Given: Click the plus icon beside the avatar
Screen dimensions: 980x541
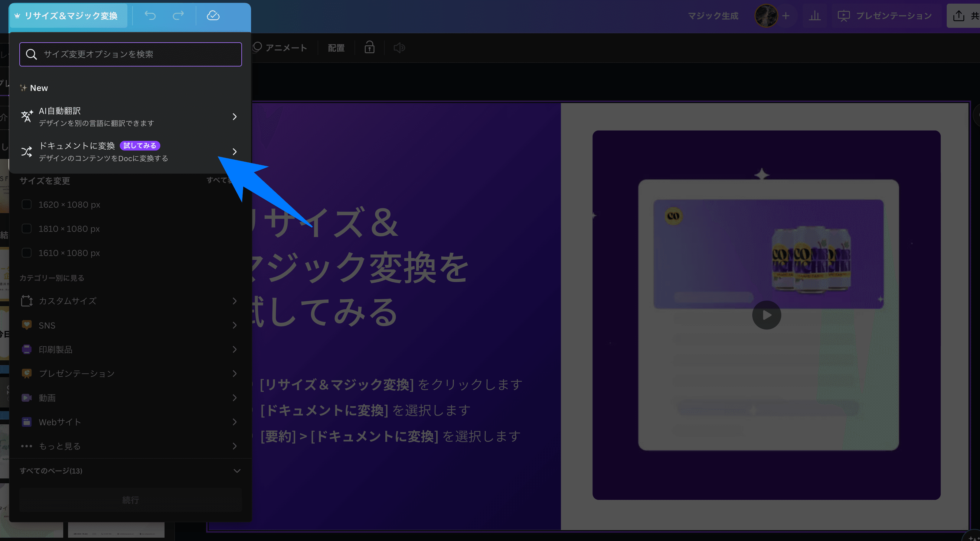Looking at the screenshot, I should pos(786,16).
